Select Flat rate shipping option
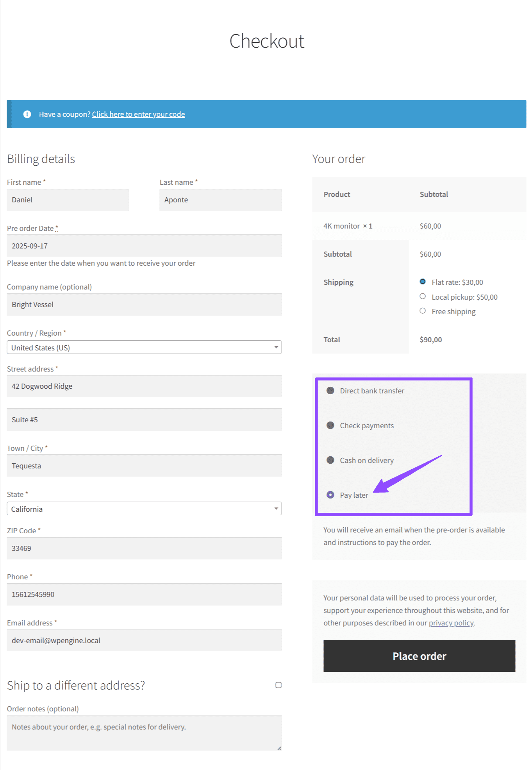The width and height of the screenshot is (532, 770). pos(422,282)
